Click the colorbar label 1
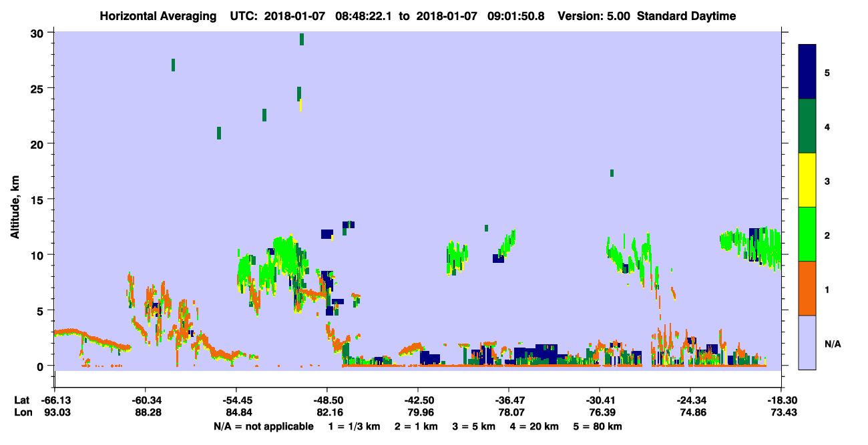 (827, 288)
